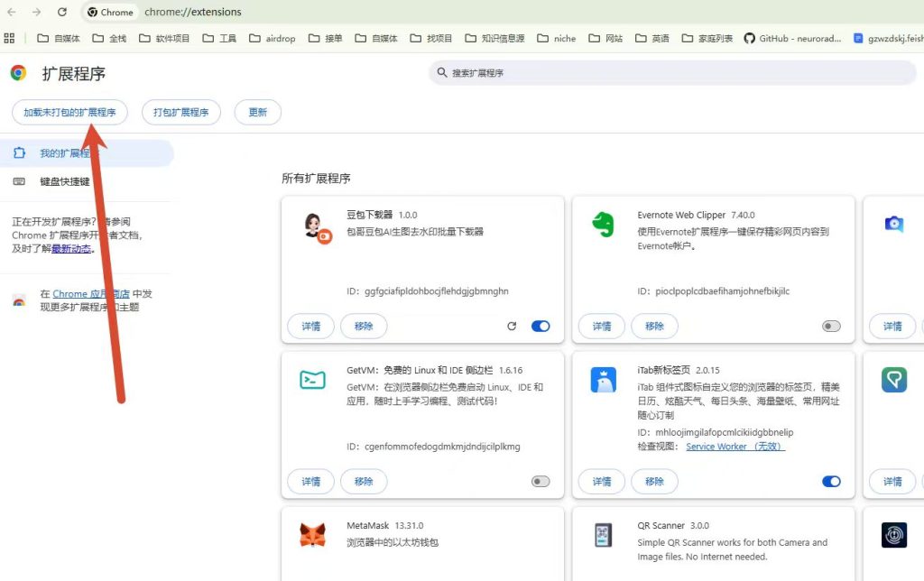924x581 pixels.
Task: Click the green shield extension icon
Action: (894, 380)
